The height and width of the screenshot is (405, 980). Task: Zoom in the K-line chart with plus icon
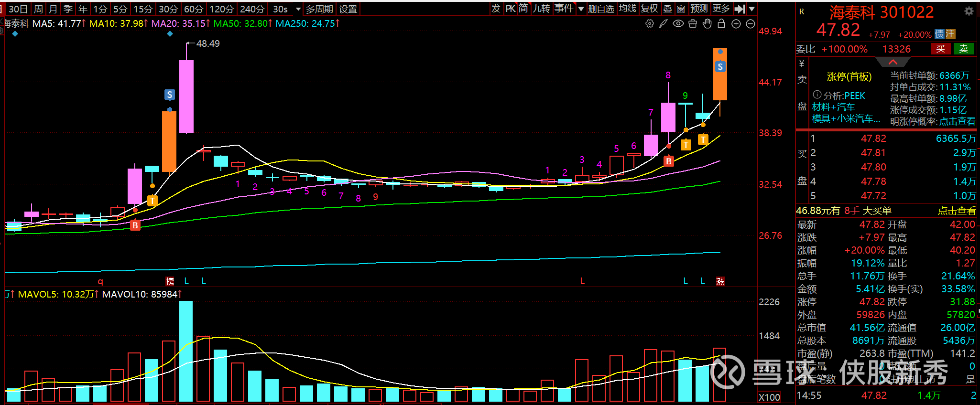point(736,24)
